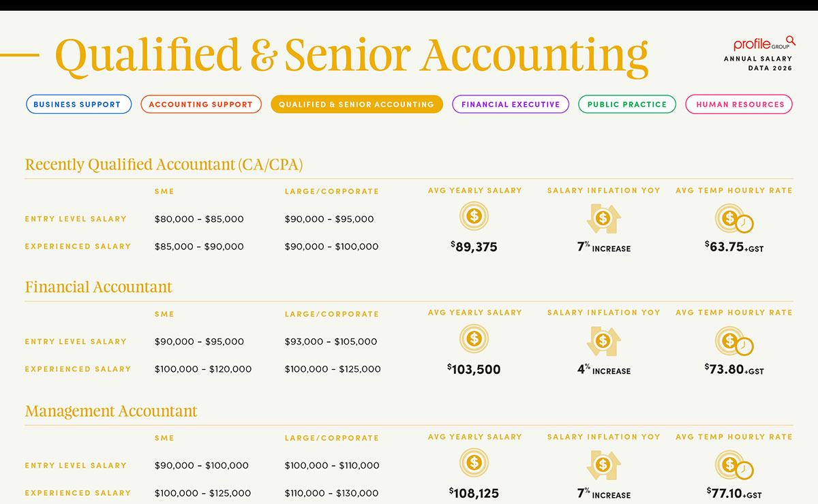Click Recently Qualified Accountant yearly salary coin icon

474,217
